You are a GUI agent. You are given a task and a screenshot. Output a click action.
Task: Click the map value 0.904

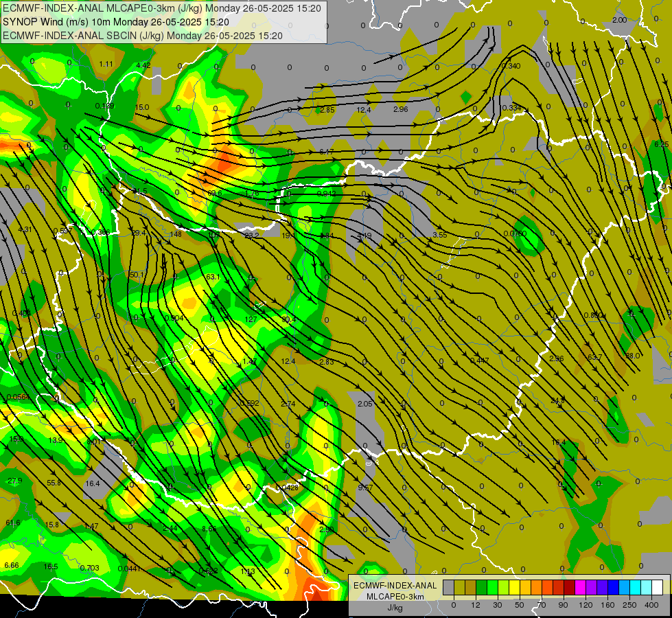point(174,318)
